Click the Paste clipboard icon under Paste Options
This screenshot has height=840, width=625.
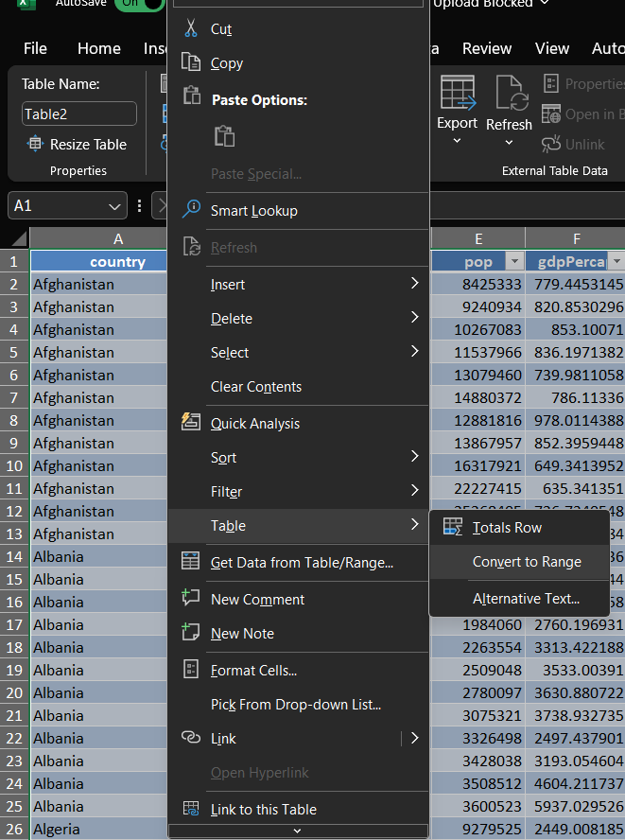(x=224, y=135)
